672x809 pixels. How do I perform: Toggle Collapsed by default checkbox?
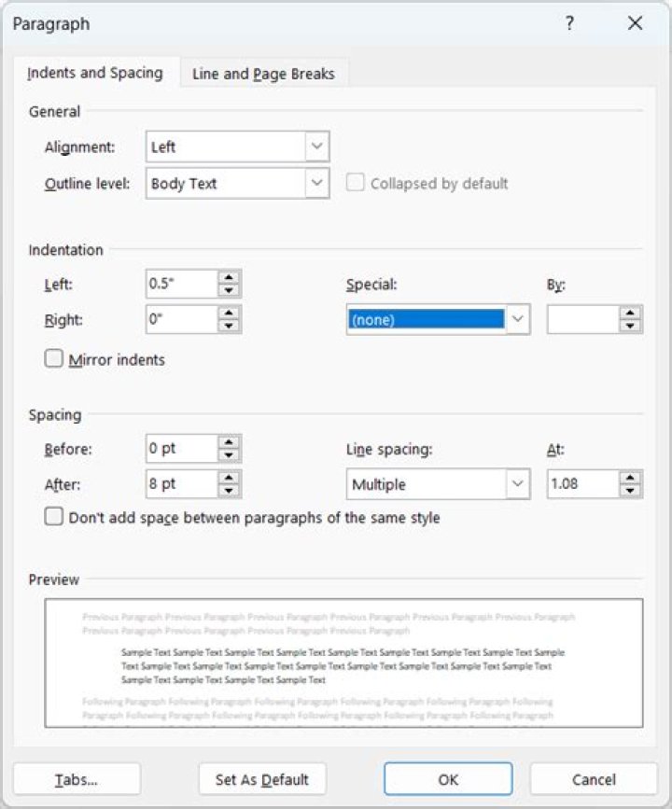(355, 183)
